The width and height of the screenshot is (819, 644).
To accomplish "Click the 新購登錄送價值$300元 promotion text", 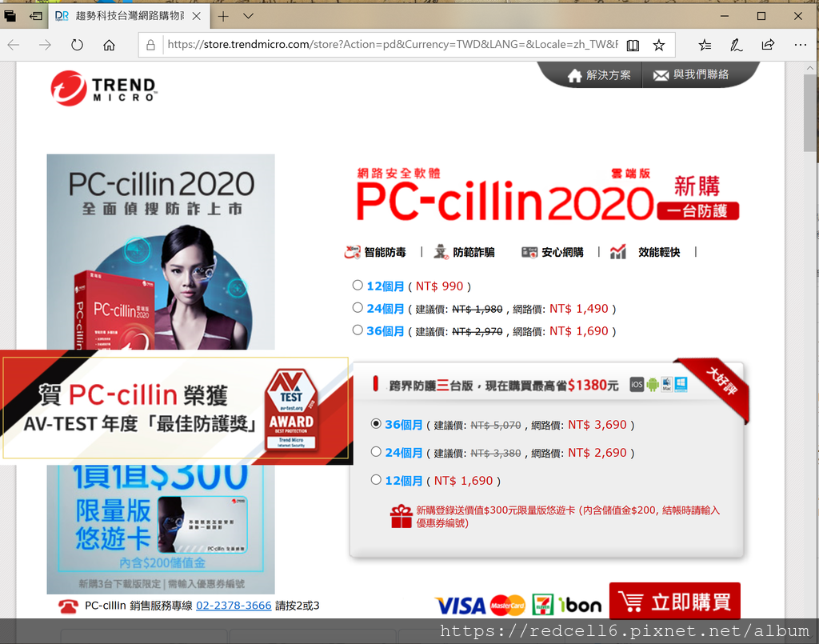I will click(x=568, y=517).
